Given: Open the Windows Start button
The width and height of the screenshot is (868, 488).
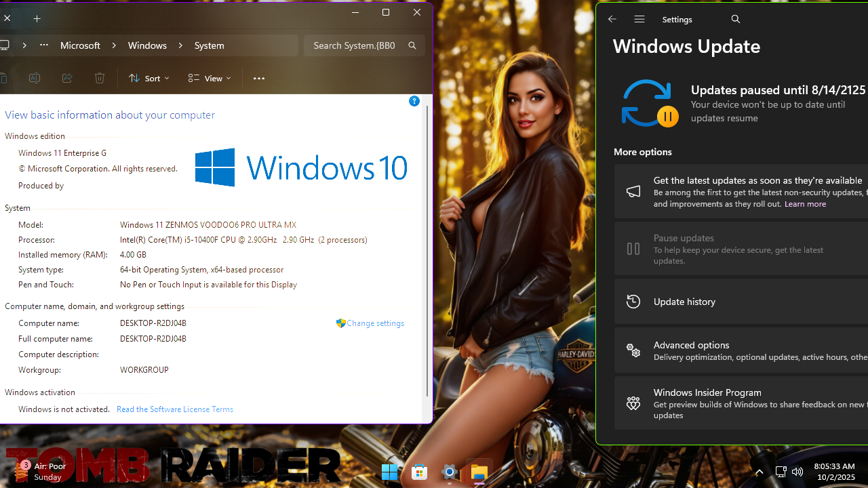Looking at the screenshot, I should (390, 472).
